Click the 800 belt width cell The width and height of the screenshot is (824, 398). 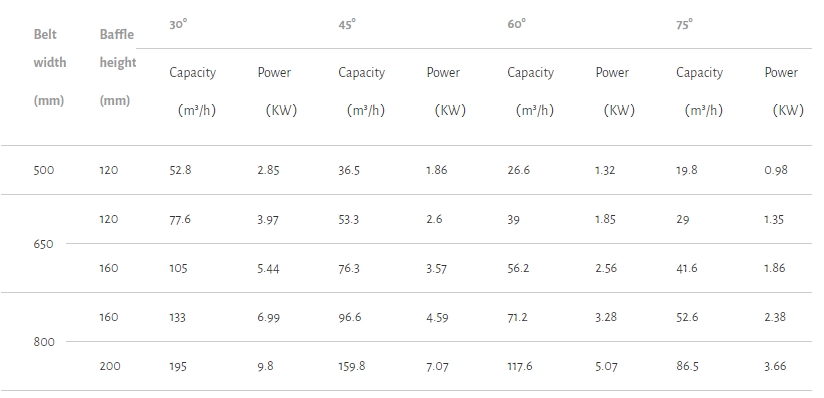coord(44,342)
